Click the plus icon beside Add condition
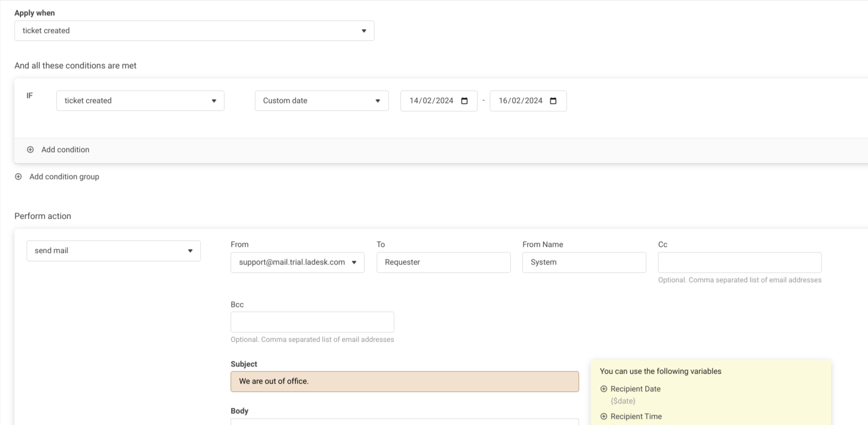 click(30, 149)
